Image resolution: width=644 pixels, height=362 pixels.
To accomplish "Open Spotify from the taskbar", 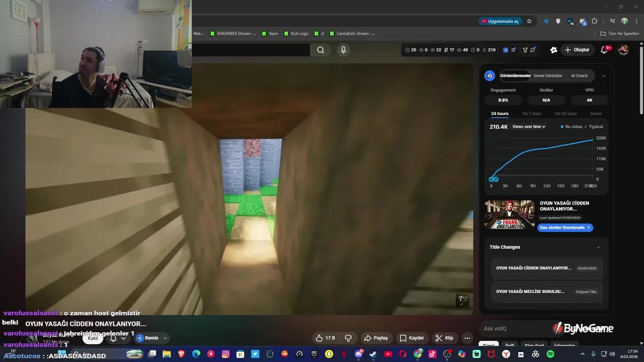I will click(x=550, y=354).
